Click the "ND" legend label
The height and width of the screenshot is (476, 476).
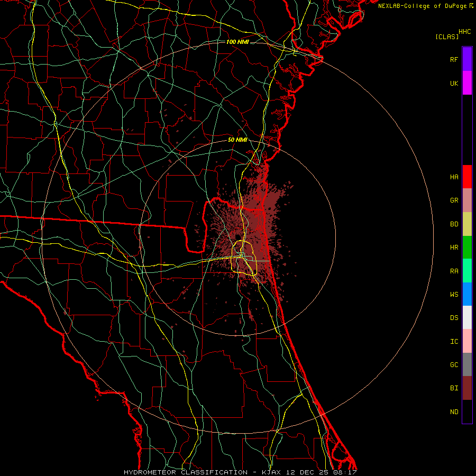click(x=454, y=412)
